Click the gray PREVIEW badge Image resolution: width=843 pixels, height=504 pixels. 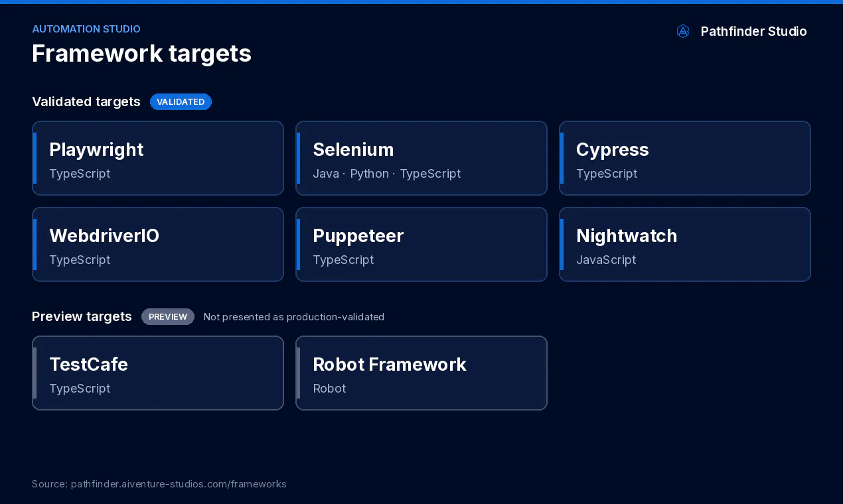tap(168, 316)
